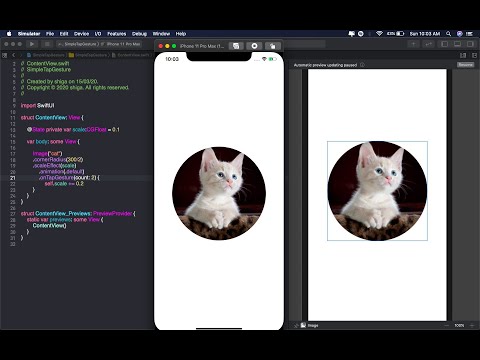480x360 pixels.
Task: Click the 'import SwiftUI' code line
Action: click(x=37, y=106)
